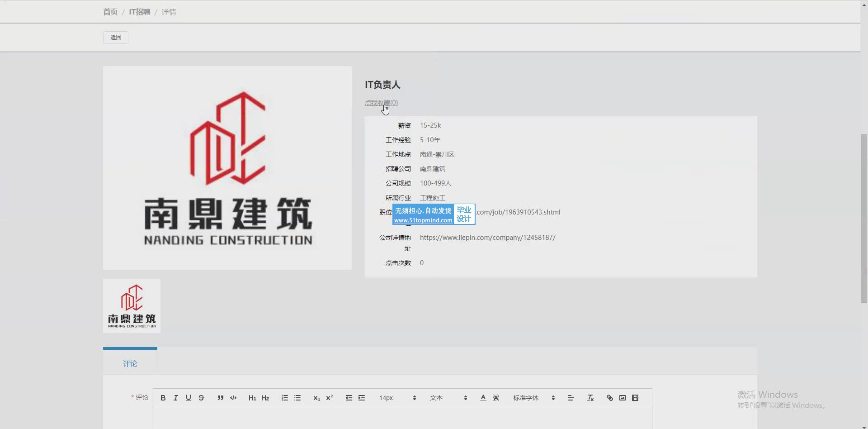Click the 详情 breadcrumb text
The width and height of the screenshot is (868, 429).
point(169,12)
